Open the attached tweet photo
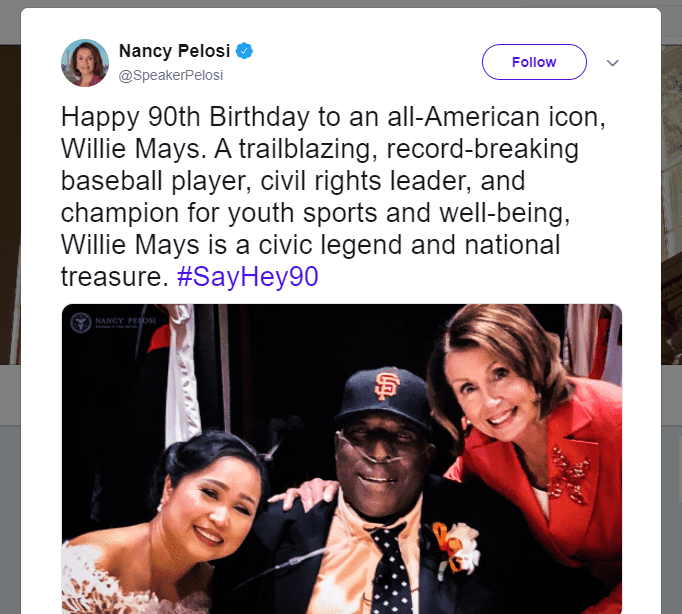The width and height of the screenshot is (682, 614). [x=341, y=458]
